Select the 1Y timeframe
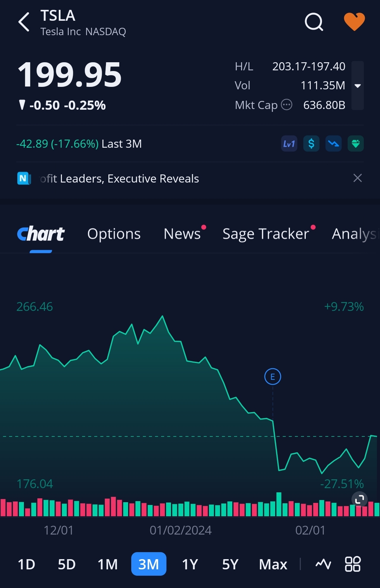Viewport: 380px width, 588px height. pos(190,564)
